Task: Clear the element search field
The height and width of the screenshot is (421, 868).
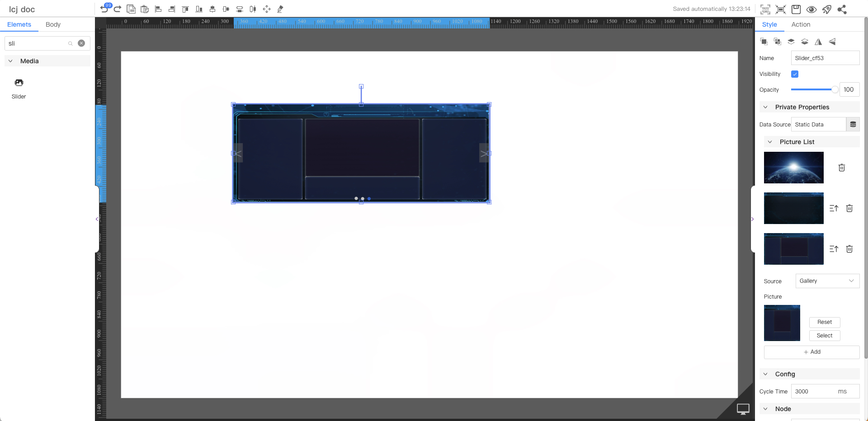Action: point(81,43)
